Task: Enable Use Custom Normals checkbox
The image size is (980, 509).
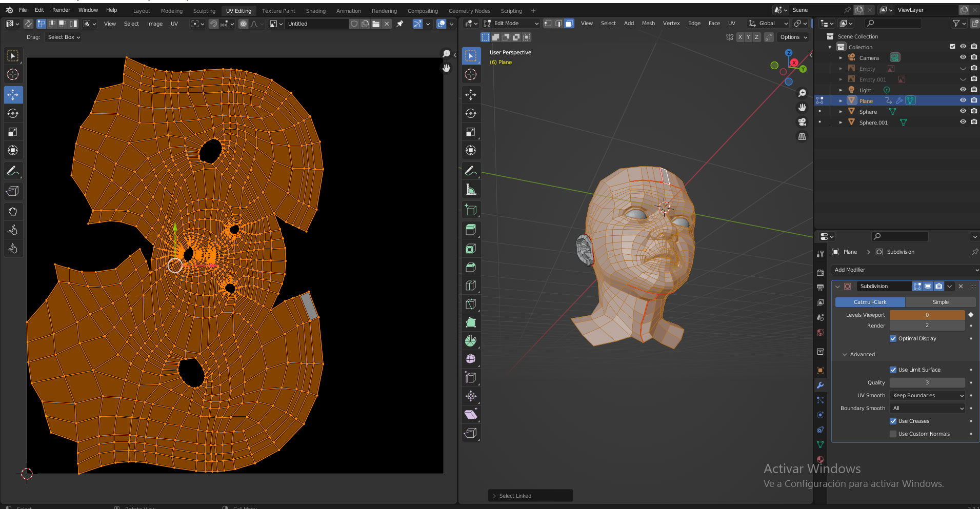Action: click(893, 434)
